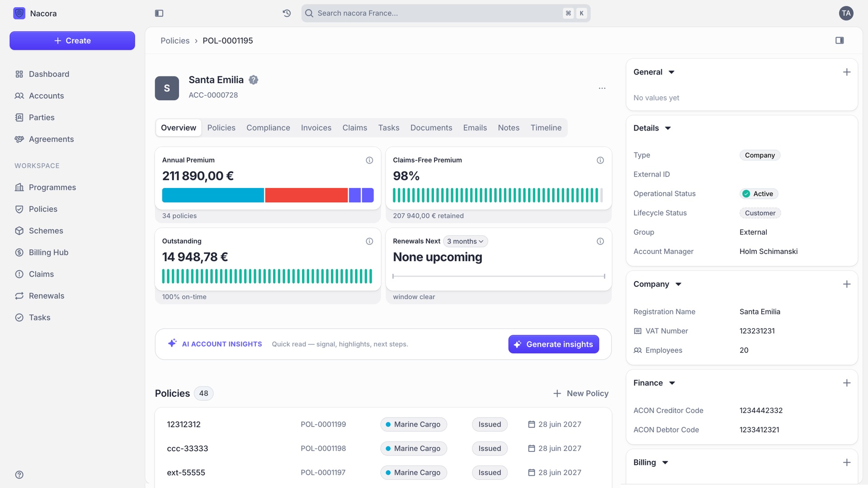Open the help question mark icon
868x488 pixels.
point(19,474)
